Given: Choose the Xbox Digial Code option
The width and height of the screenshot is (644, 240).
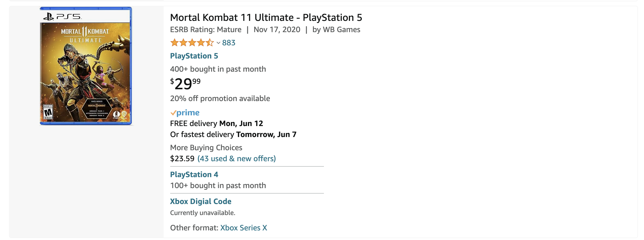Looking at the screenshot, I should pos(200,202).
